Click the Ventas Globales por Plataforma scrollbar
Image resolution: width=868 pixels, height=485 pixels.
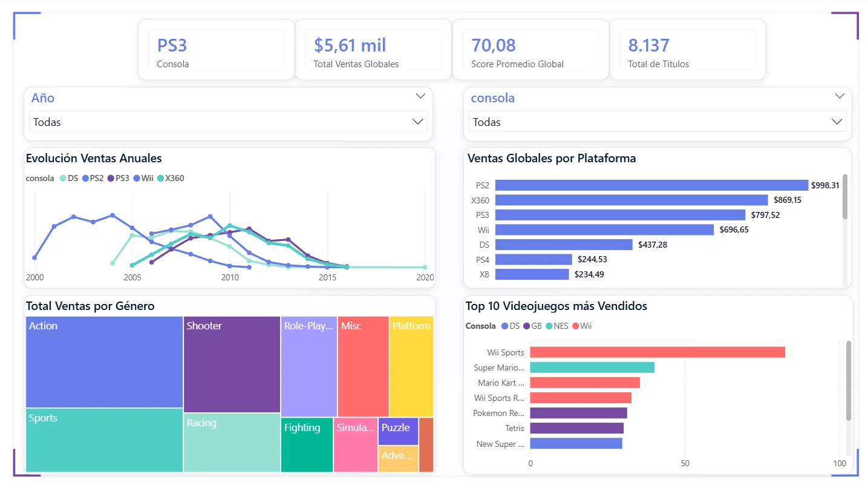coord(845,197)
